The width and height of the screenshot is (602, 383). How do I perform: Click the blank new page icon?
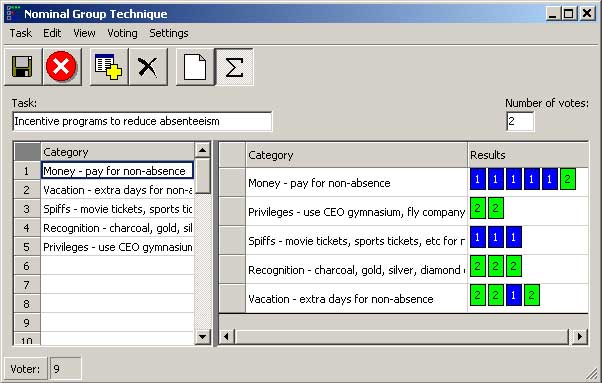195,67
